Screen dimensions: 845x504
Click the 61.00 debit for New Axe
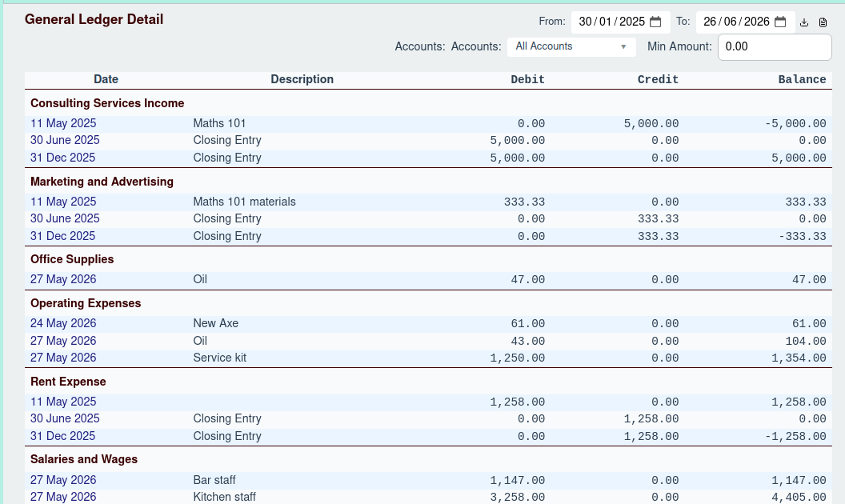tap(527, 324)
